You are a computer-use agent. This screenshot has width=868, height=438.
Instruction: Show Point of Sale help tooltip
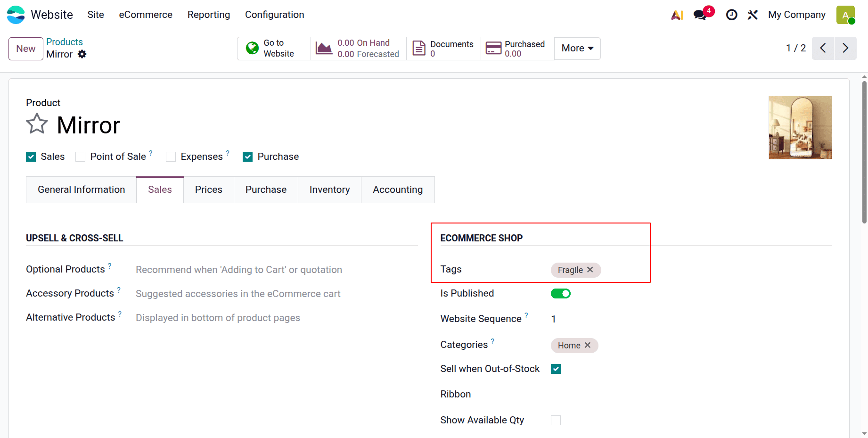(x=151, y=153)
